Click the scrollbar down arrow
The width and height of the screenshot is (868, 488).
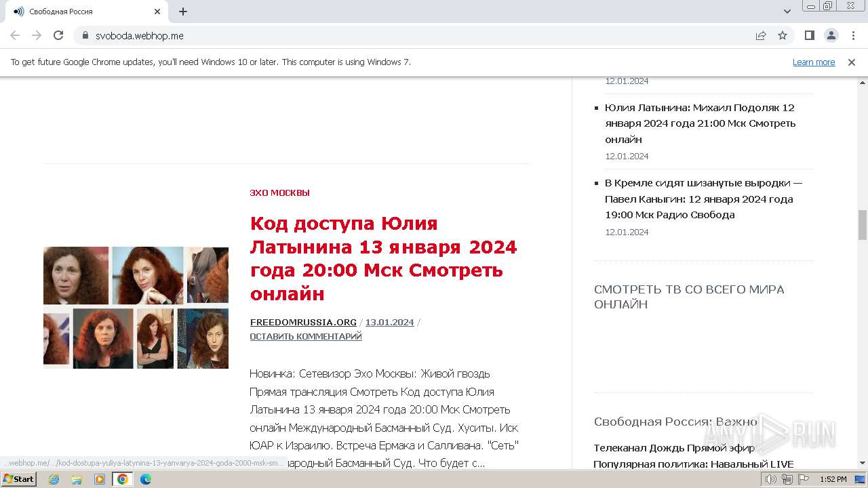(863, 464)
